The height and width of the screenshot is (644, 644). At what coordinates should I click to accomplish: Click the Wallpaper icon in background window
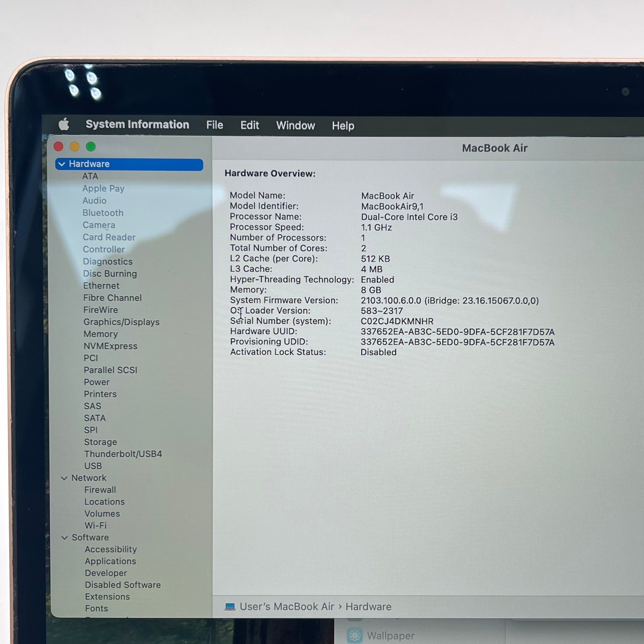355,635
